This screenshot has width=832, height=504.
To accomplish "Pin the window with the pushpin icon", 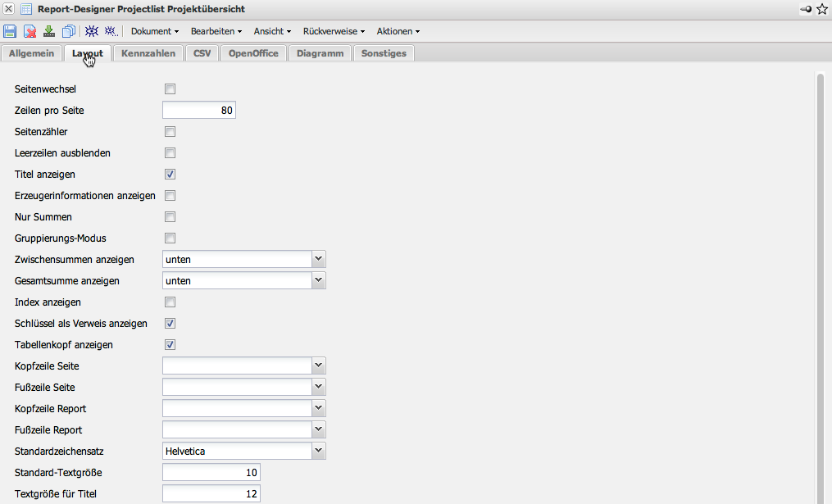I will click(x=806, y=9).
